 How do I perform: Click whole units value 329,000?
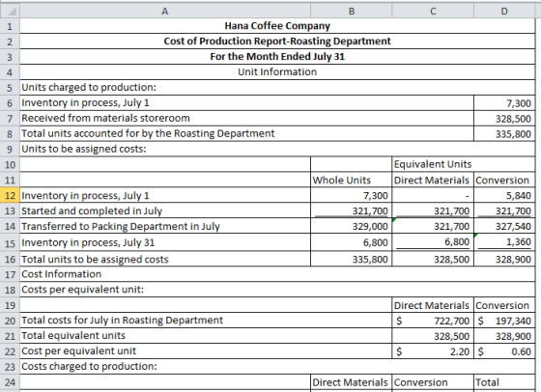pyautogui.click(x=352, y=226)
